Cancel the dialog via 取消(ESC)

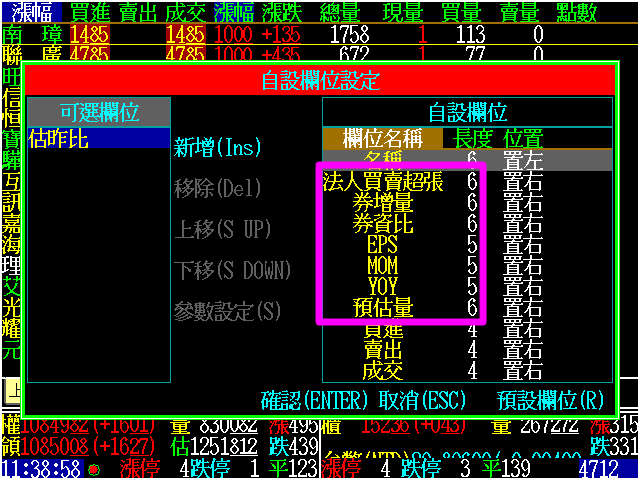click(422, 400)
